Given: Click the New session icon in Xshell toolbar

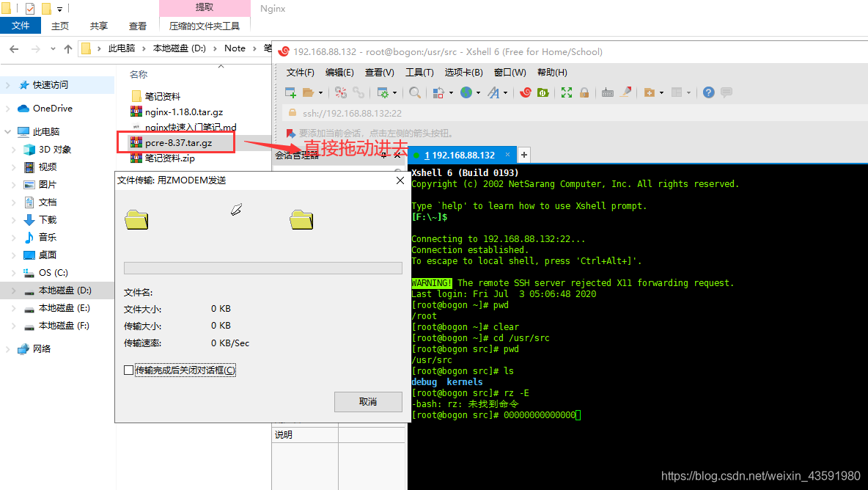Looking at the screenshot, I should (290, 92).
